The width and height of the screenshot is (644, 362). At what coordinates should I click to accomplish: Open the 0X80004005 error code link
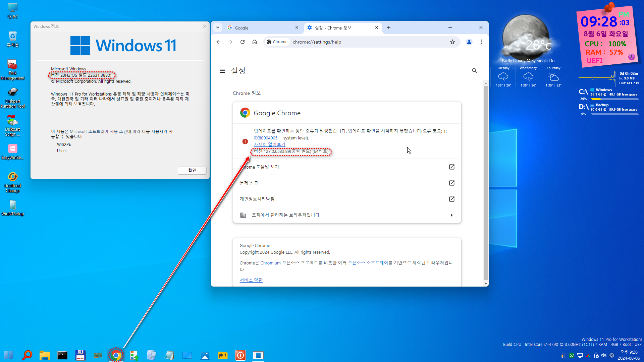(x=265, y=138)
